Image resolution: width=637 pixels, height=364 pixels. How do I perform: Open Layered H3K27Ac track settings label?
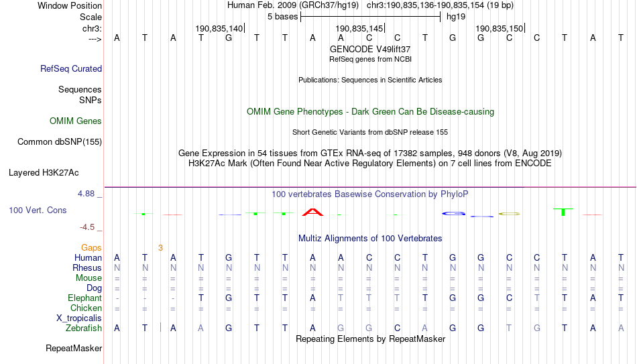(44, 173)
